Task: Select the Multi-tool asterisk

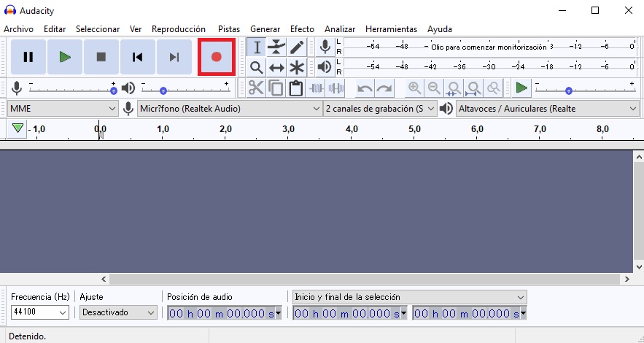Action: point(297,67)
